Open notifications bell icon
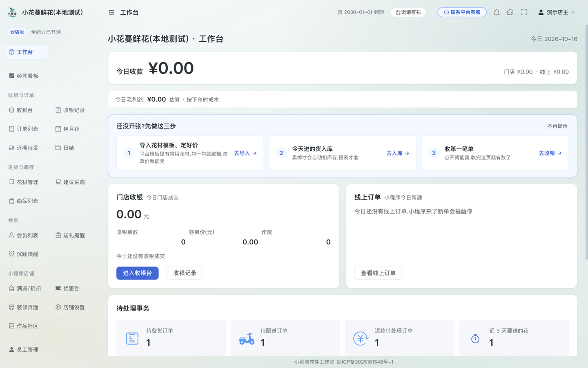 pyautogui.click(x=497, y=12)
